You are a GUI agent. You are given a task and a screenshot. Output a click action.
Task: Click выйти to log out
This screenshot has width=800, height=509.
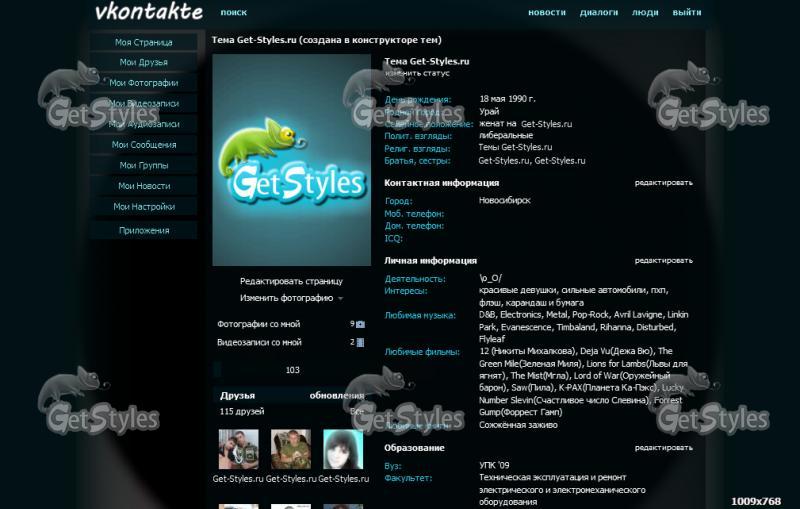(x=687, y=12)
